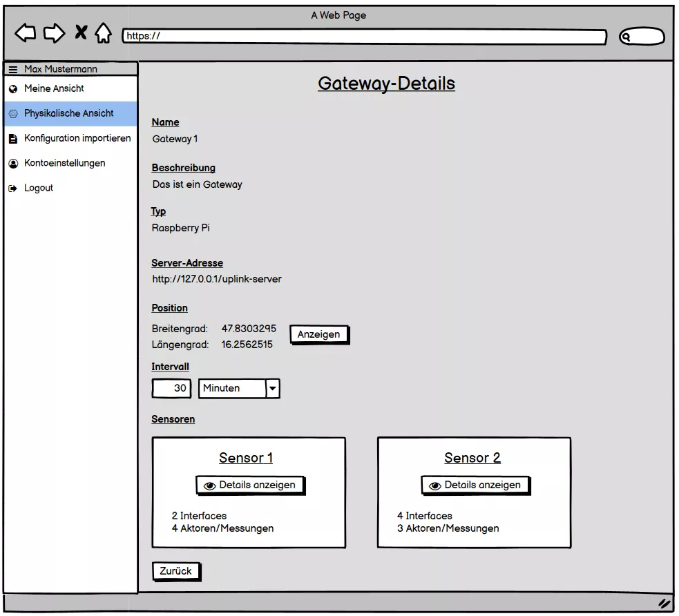Select Meine Ansicht in the sidebar

pos(55,88)
